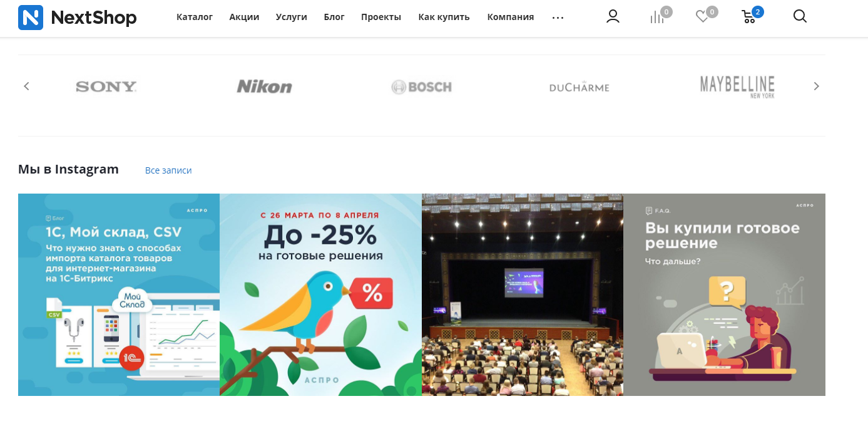Open the Акции menu item
Image resolution: width=868 pixels, height=421 pixels.
(244, 17)
